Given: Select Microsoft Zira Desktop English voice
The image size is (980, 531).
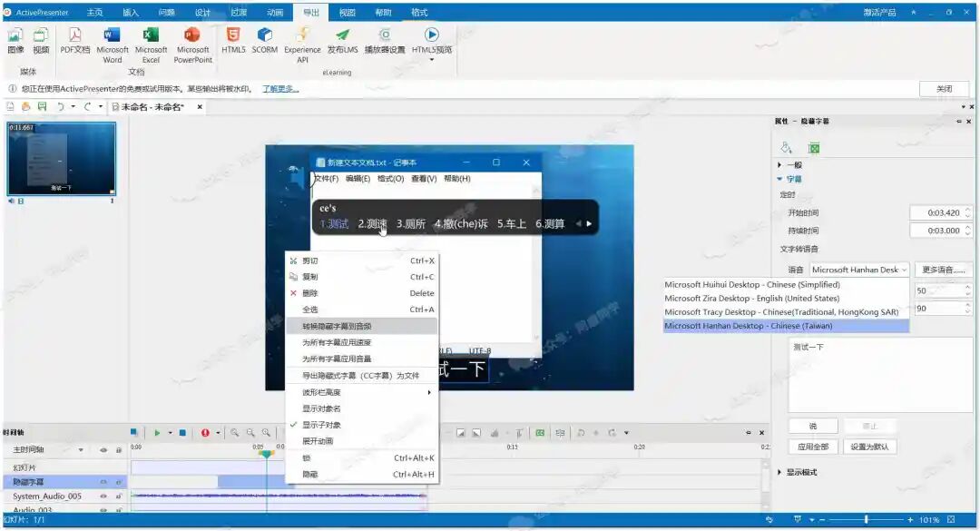Looking at the screenshot, I should tap(786, 299).
